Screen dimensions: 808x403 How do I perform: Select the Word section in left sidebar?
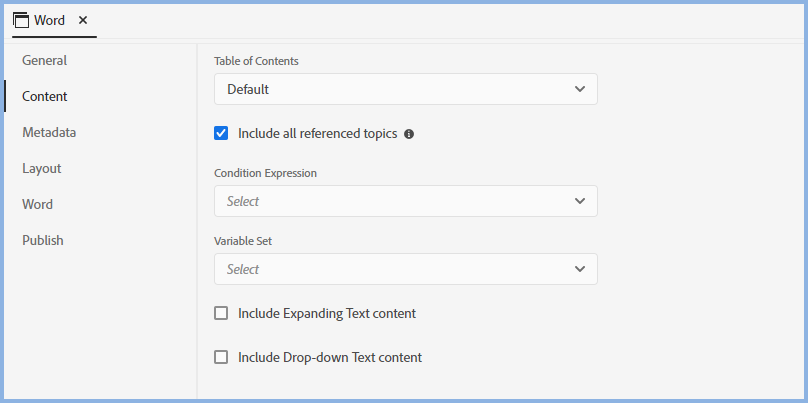38,204
